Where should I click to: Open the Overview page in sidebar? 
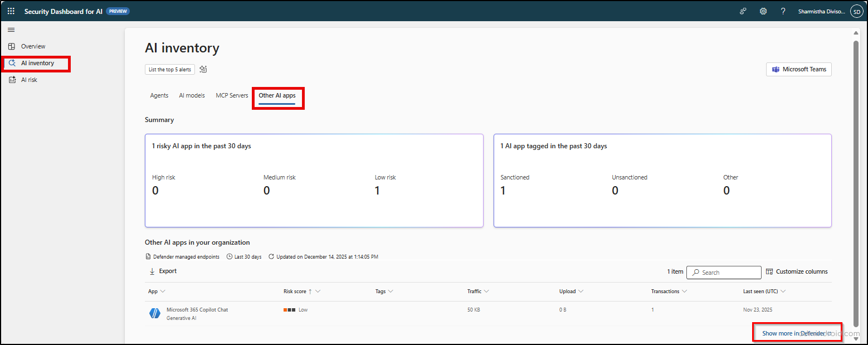[x=33, y=46]
